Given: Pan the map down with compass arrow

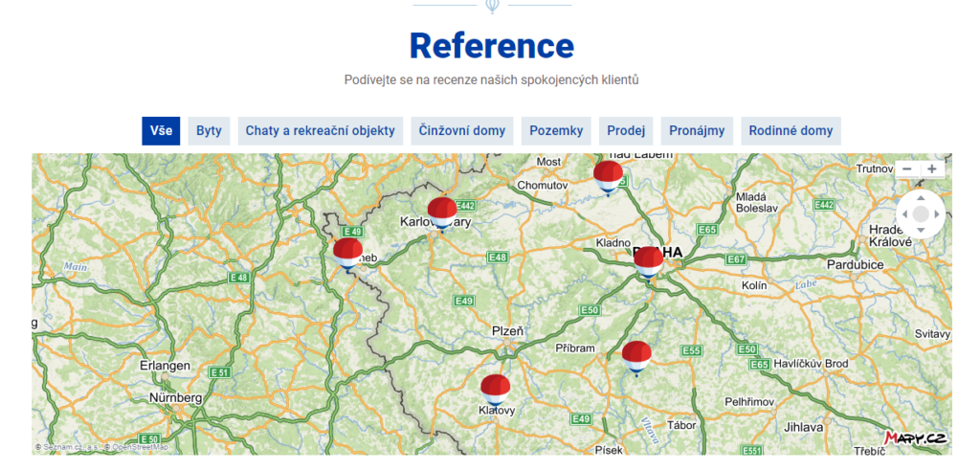Looking at the screenshot, I should [921, 230].
